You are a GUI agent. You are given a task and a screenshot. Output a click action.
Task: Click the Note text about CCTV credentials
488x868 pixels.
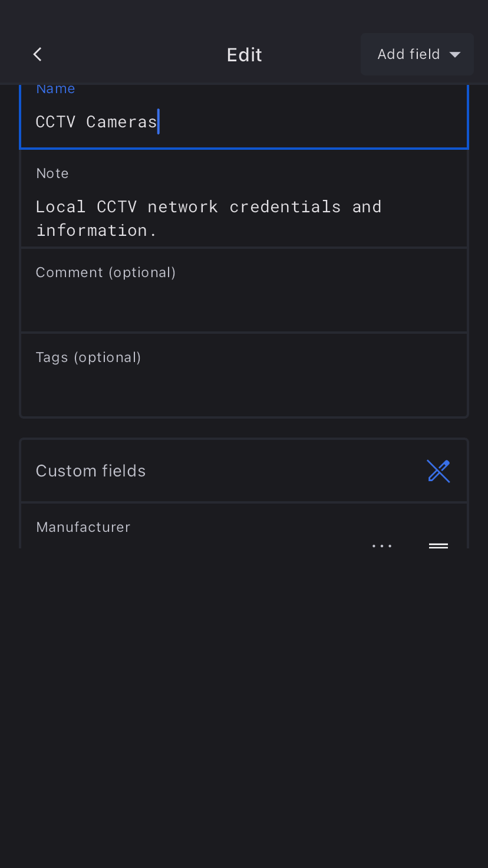(x=209, y=218)
